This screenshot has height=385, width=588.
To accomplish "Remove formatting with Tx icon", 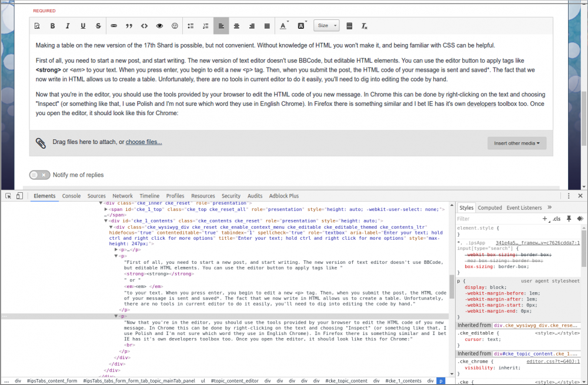I will pos(364,26).
